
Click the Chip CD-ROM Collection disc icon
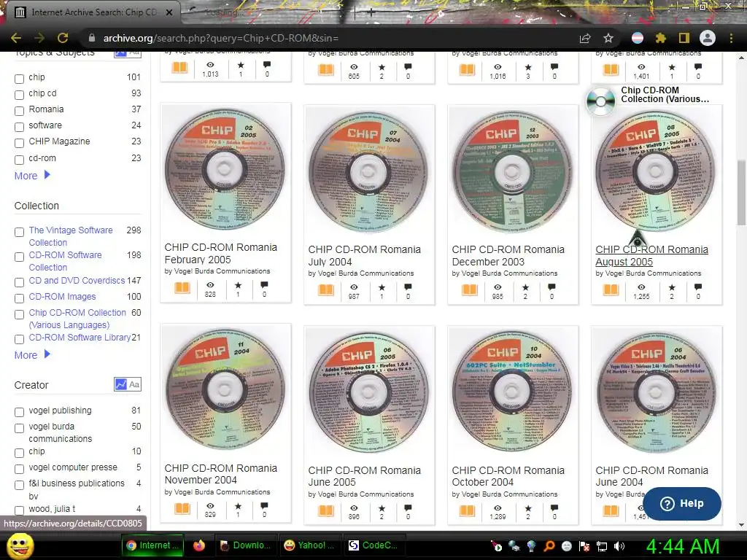click(x=600, y=101)
